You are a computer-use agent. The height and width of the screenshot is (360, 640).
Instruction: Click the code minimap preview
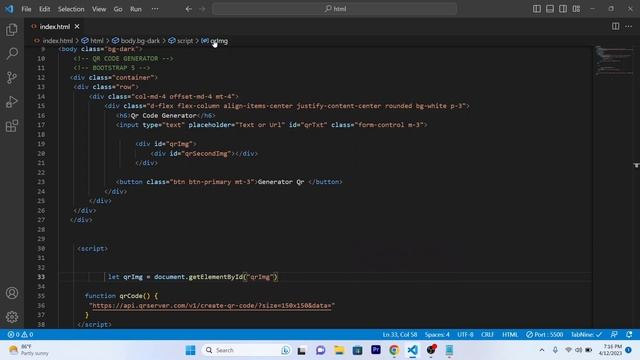[614, 61]
